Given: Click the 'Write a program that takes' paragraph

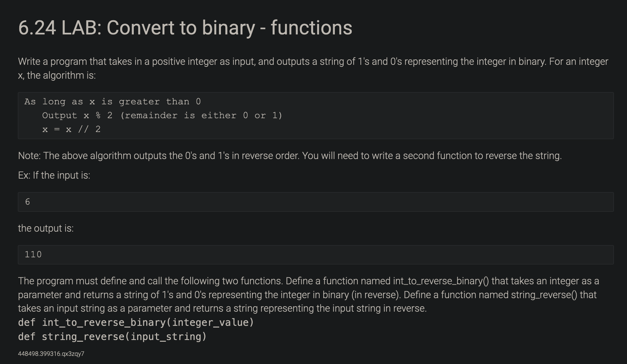Looking at the screenshot, I should [x=313, y=68].
